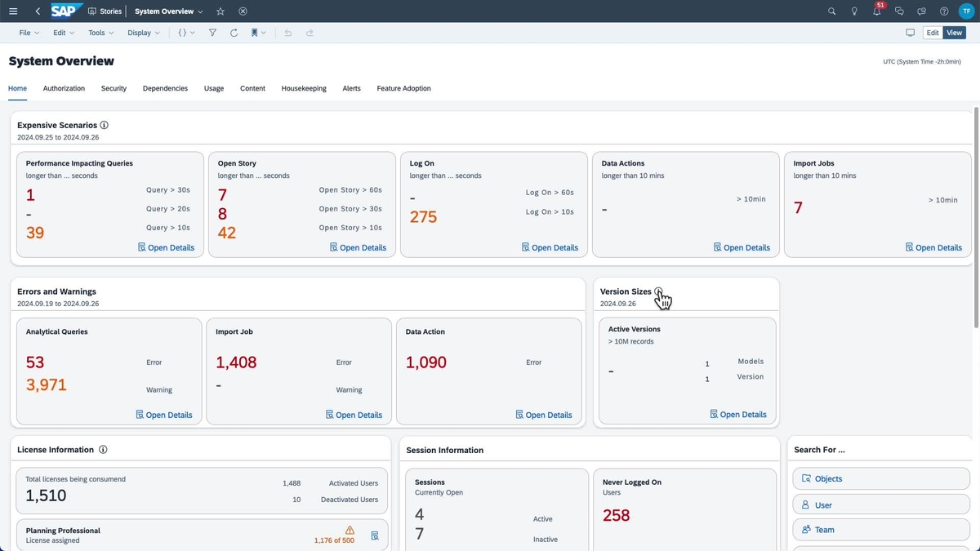
Task: Close the story with circled X icon
Action: 243,11
